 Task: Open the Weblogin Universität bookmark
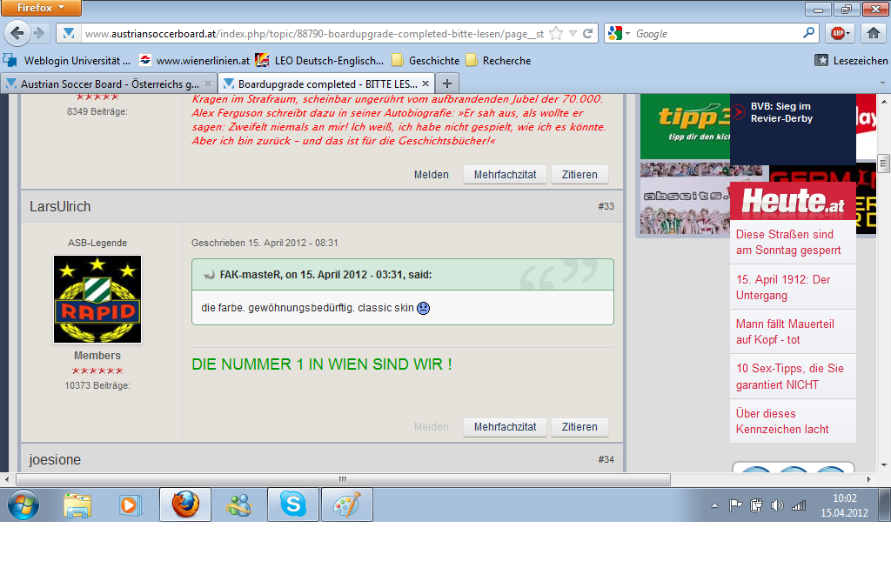pyautogui.click(x=67, y=61)
